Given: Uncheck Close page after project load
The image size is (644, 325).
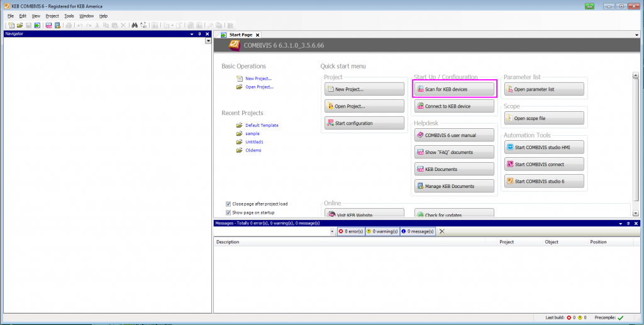Looking at the screenshot, I should [228, 204].
